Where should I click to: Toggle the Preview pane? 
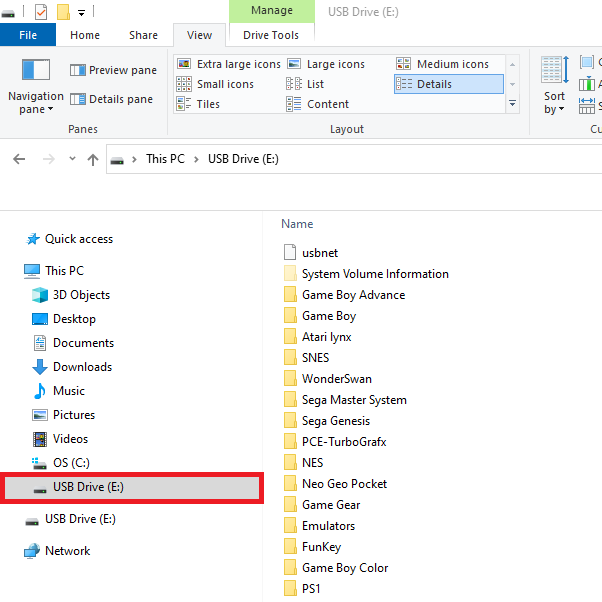coord(113,70)
